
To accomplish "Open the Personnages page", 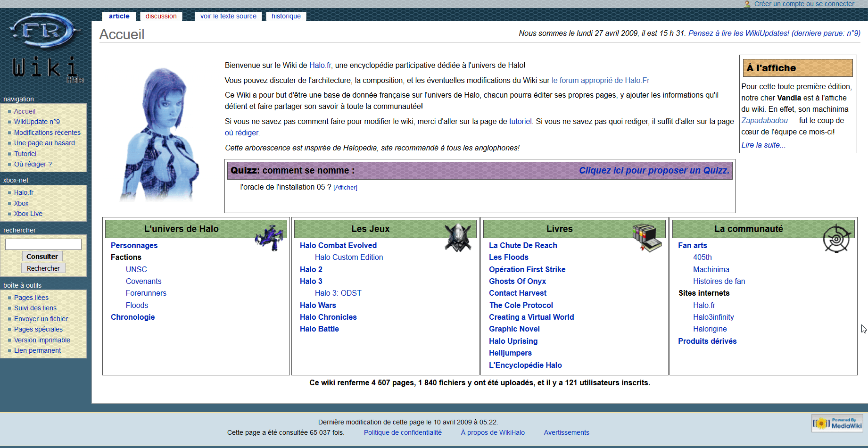I will point(134,245).
